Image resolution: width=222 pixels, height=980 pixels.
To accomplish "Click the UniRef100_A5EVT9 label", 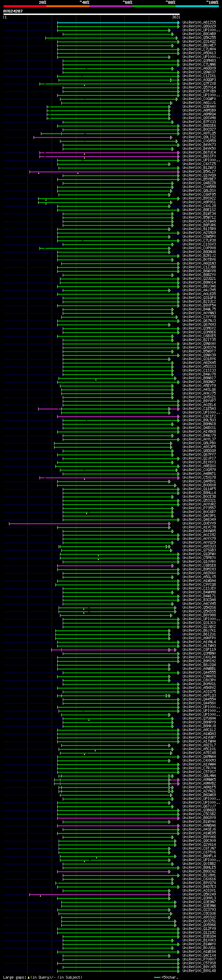I will pyautogui.click(x=199, y=386).
